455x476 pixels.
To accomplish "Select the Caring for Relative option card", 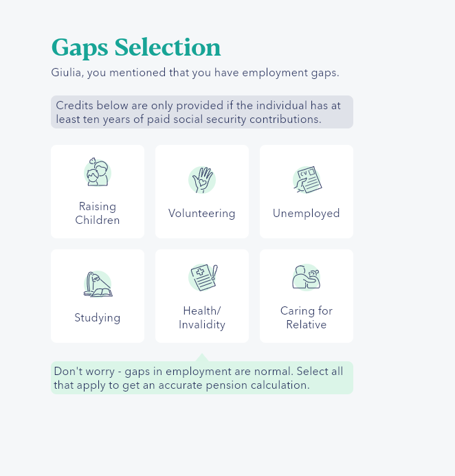I will click(x=307, y=296).
